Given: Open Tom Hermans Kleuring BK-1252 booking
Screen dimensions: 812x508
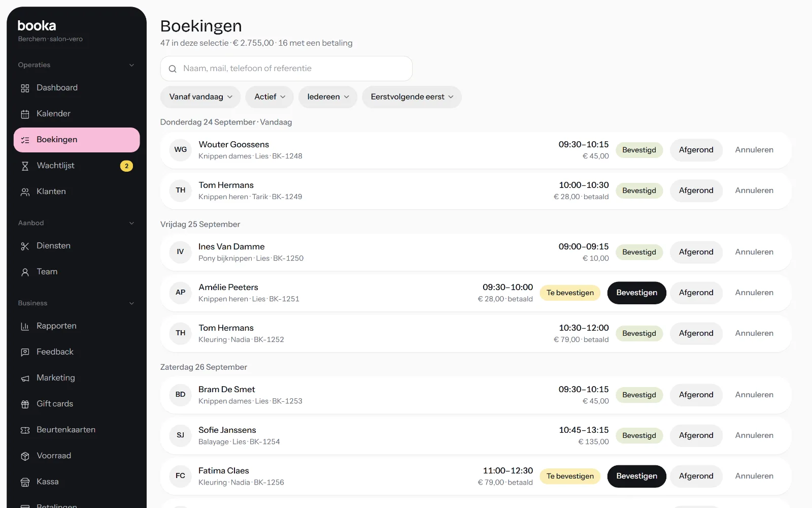Looking at the screenshot, I should pos(476,333).
